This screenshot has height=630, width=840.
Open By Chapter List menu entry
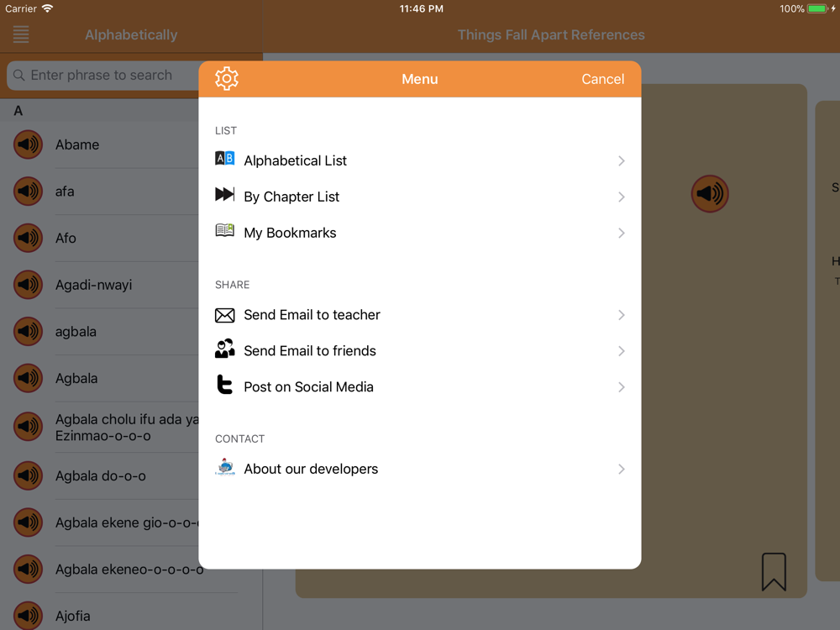click(x=420, y=197)
